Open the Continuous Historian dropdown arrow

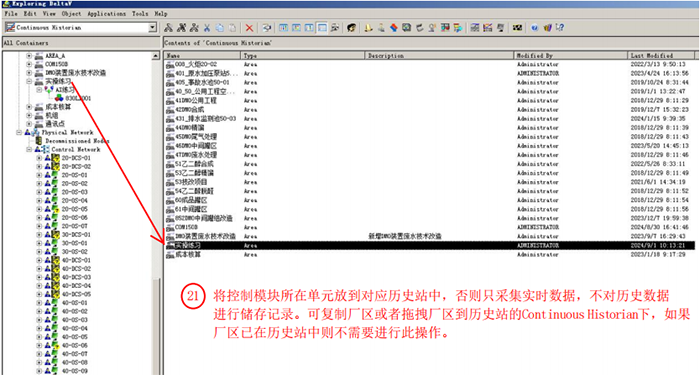[x=152, y=28]
